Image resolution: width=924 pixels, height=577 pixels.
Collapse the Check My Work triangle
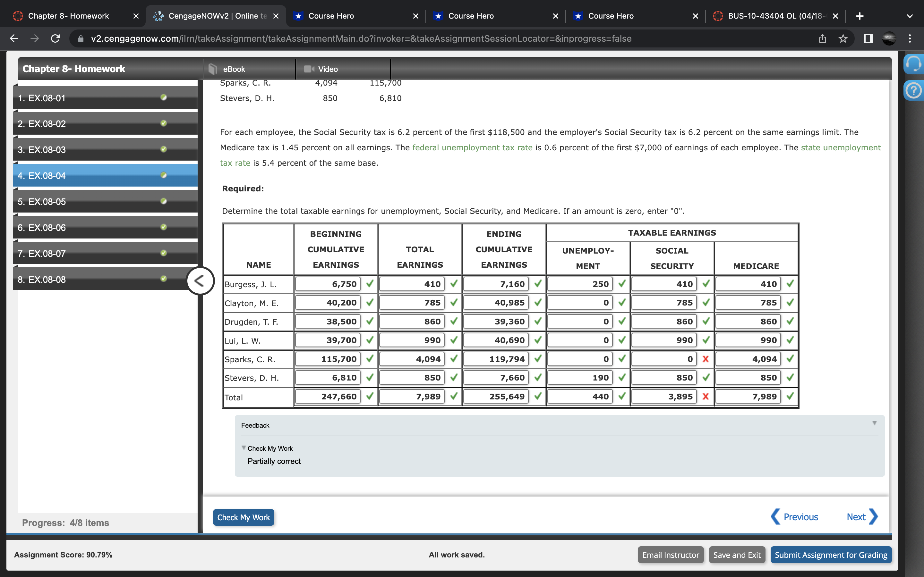(244, 447)
